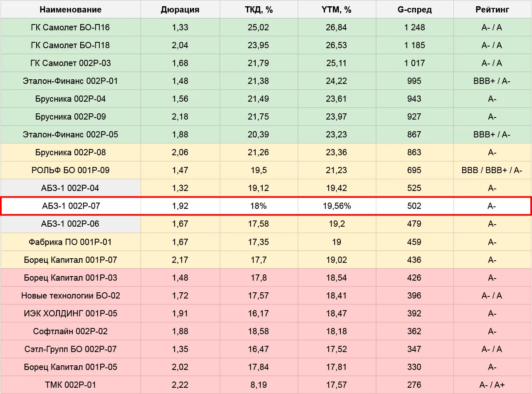The image size is (532, 394).
Task: Select the ГК Самолет БО-П16 name cell
Action: (71, 27)
